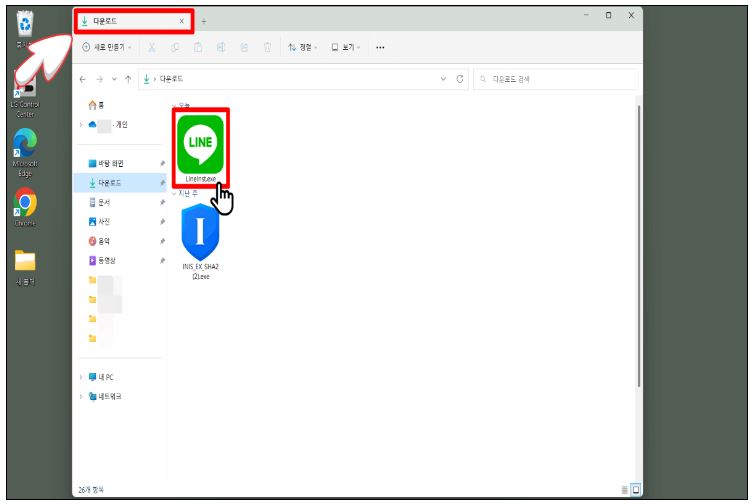This screenshot has width=753, height=504.
Task: Click the item count text in status bar
Action: click(91, 490)
